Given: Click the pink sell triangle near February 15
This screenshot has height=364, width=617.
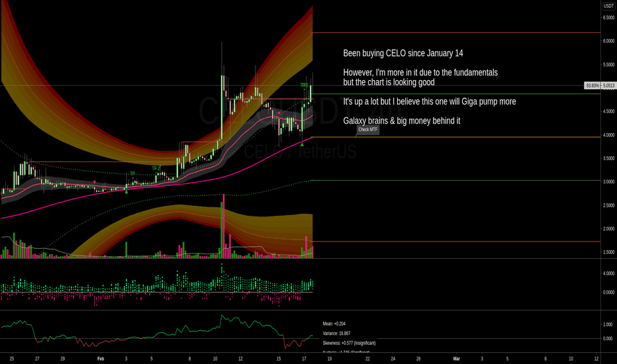Looking at the screenshot, I should pos(279,114).
